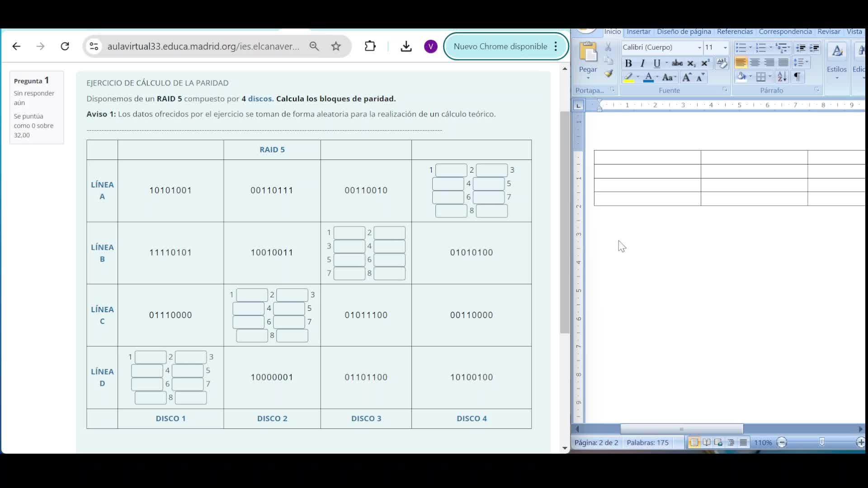
Task: Open the font size 11 dropdown
Action: click(725, 47)
